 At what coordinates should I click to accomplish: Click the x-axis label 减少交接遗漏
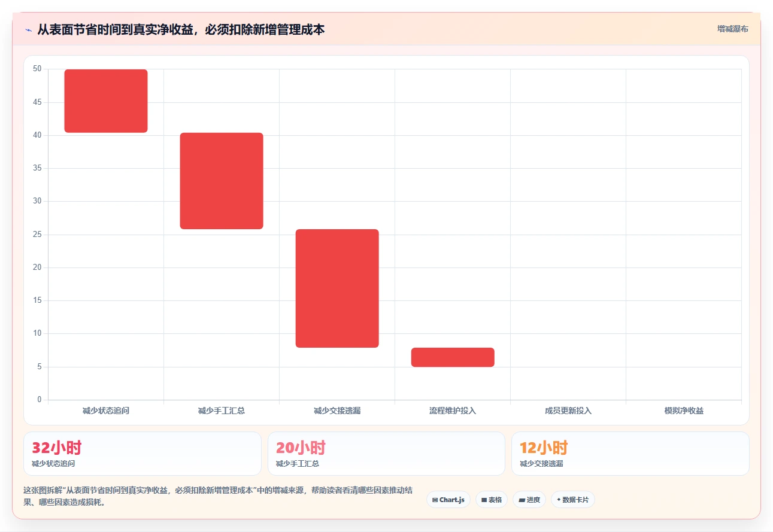[337, 411]
